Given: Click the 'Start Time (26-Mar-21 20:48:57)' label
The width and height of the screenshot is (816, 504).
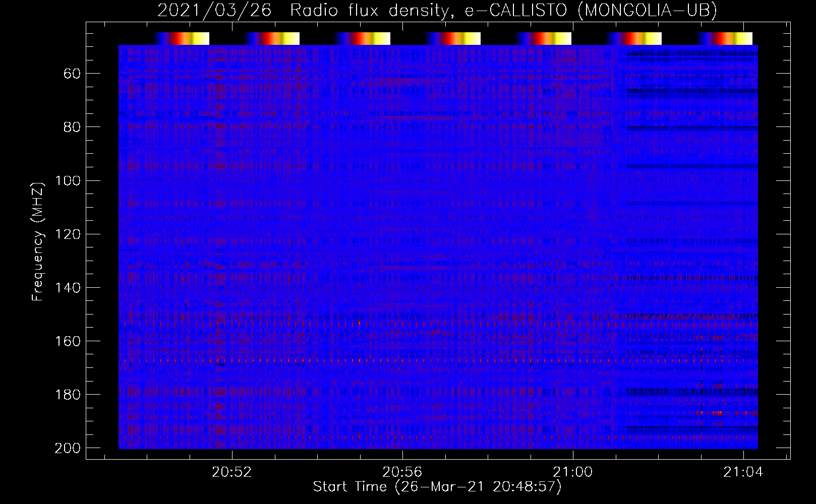Looking at the screenshot, I should point(437,487).
